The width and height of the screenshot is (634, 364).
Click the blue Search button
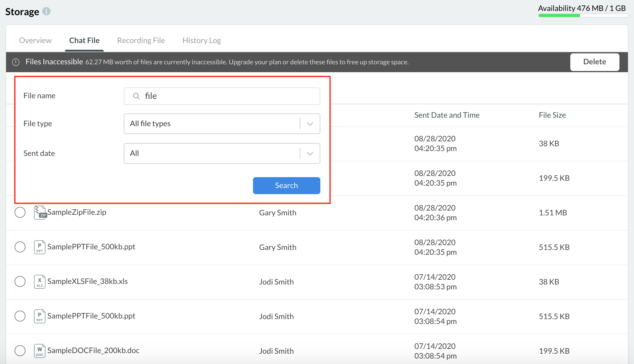pos(287,186)
